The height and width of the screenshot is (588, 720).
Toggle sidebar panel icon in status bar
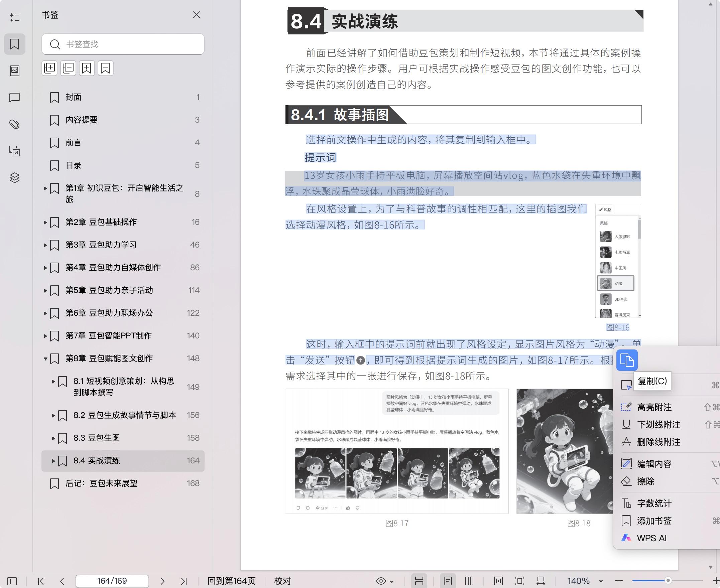point(12,581)
